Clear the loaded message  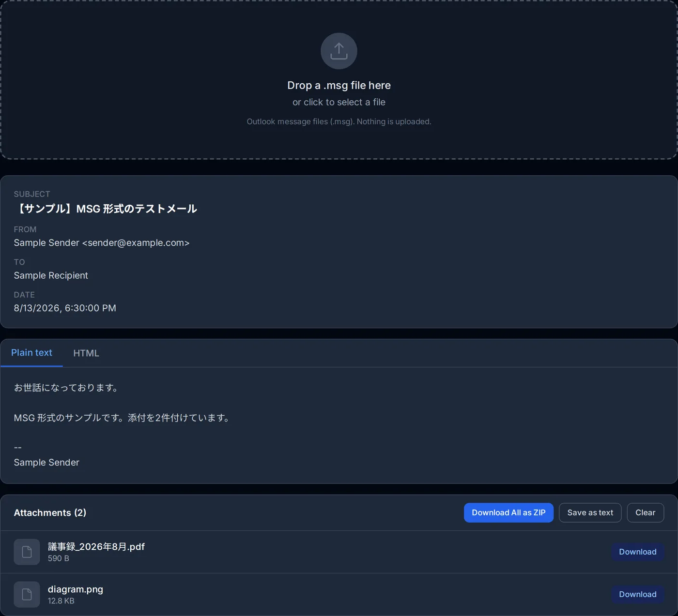click(x=646, y=512)
